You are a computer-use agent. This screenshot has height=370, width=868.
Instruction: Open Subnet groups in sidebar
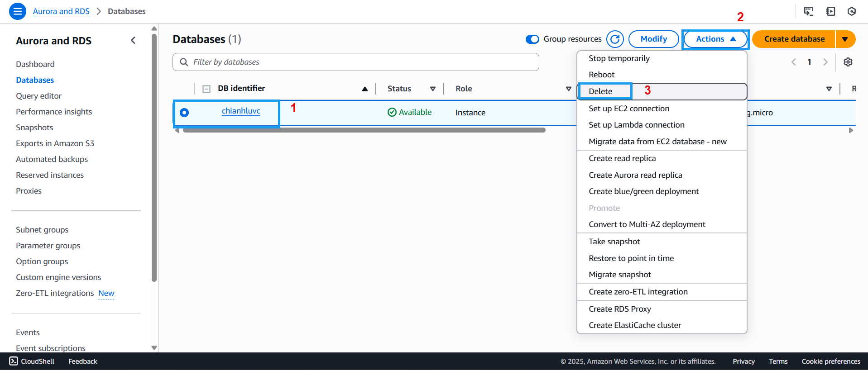tap(42, 230)
